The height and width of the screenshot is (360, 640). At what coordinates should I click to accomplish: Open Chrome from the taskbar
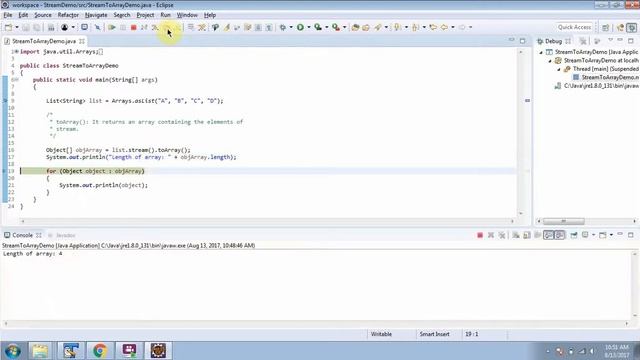(x=100, y=351)
